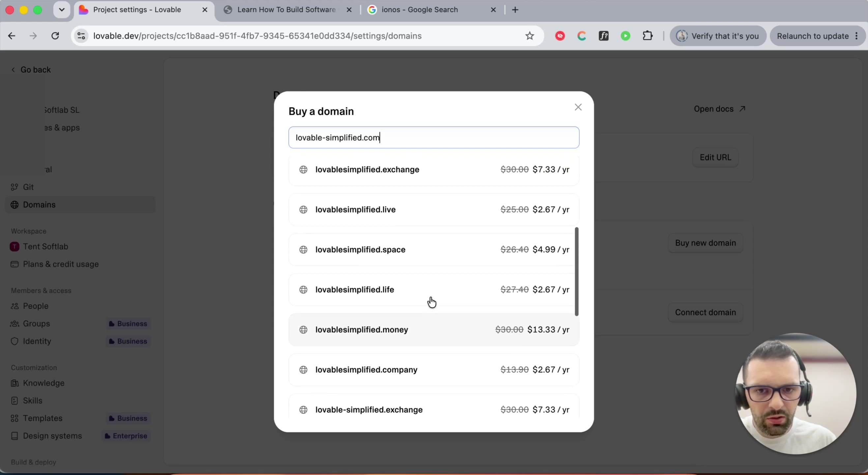Pick lovable-simplified.exchange domain row
The width and height of the screenshot is (868, 475).
pyautogui.click(x=434, y=406)
